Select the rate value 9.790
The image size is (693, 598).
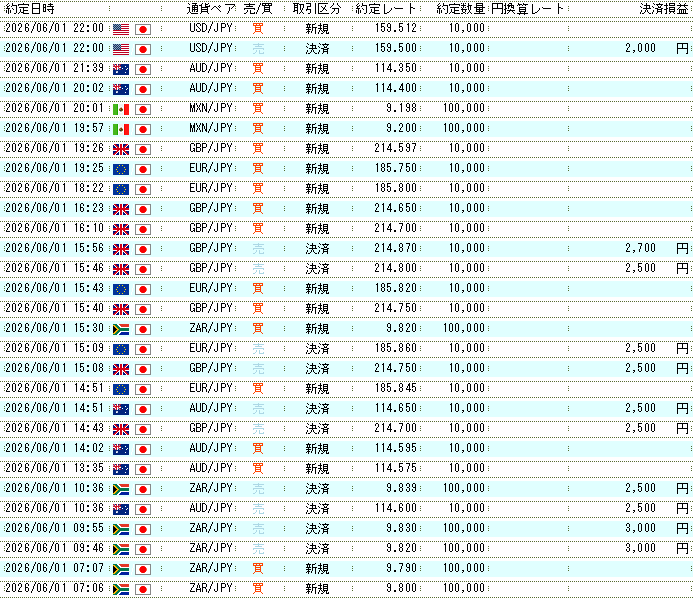(401, 568)
